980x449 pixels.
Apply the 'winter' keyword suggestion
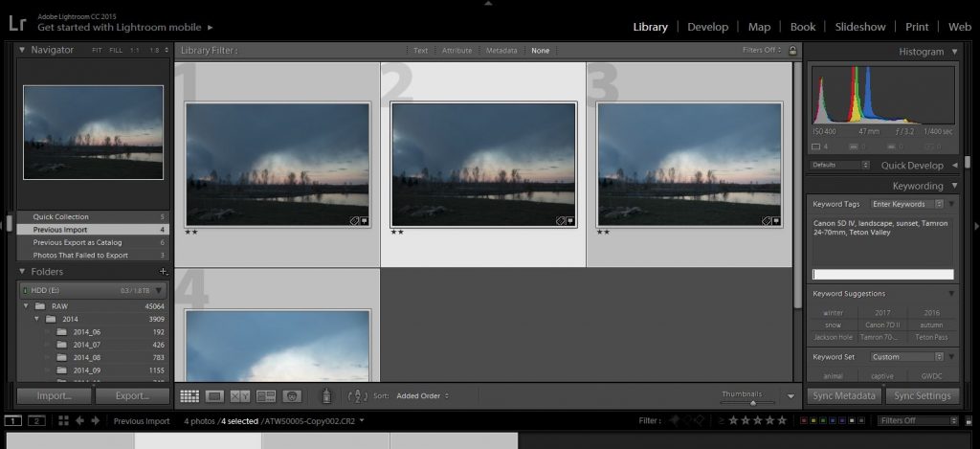(834, 313)
